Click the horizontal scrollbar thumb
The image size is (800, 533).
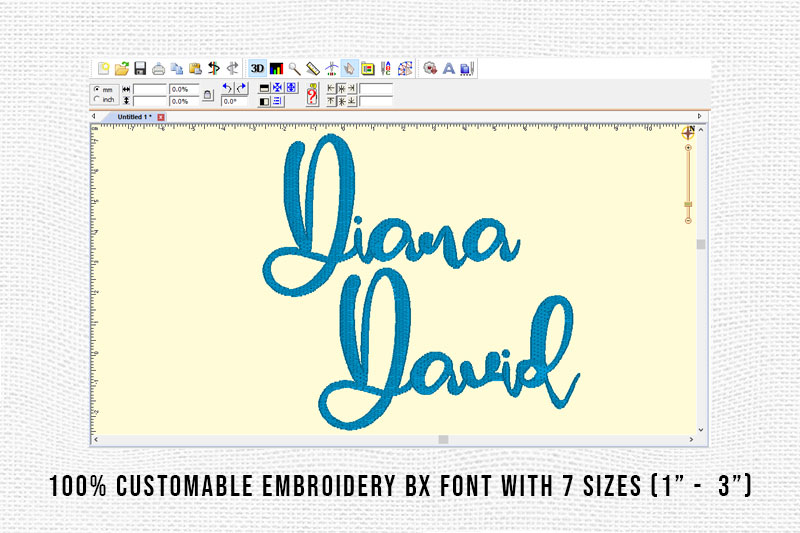[x=443, y=439]
